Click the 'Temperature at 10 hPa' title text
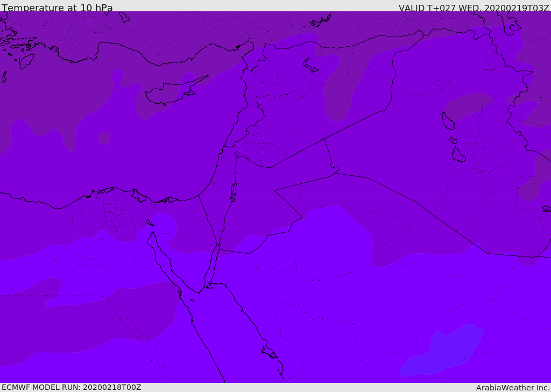The height and width of the screenshot is (392, 551). tap(57, 8)
